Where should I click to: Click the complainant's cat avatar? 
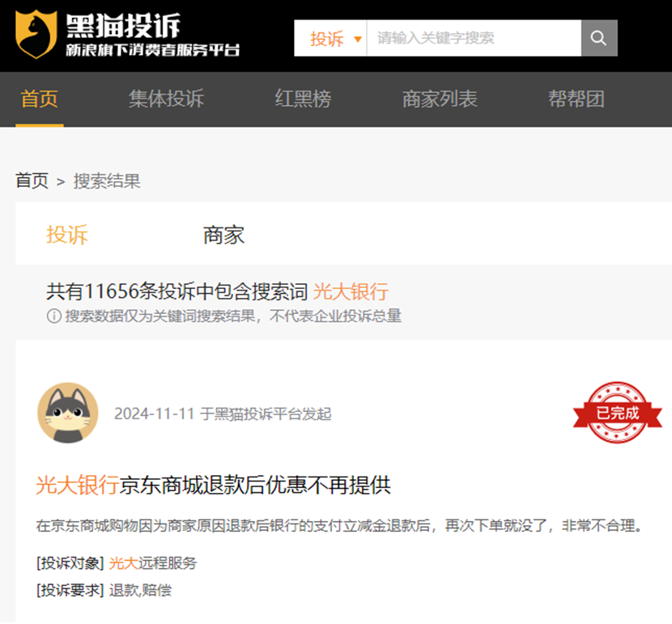click(x=68, y=413)
